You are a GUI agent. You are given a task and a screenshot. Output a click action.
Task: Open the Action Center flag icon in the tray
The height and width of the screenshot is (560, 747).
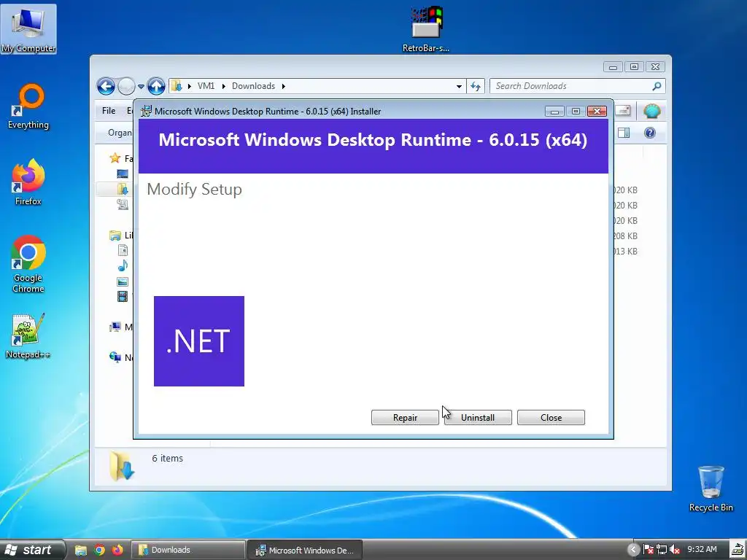coord(649,550)
